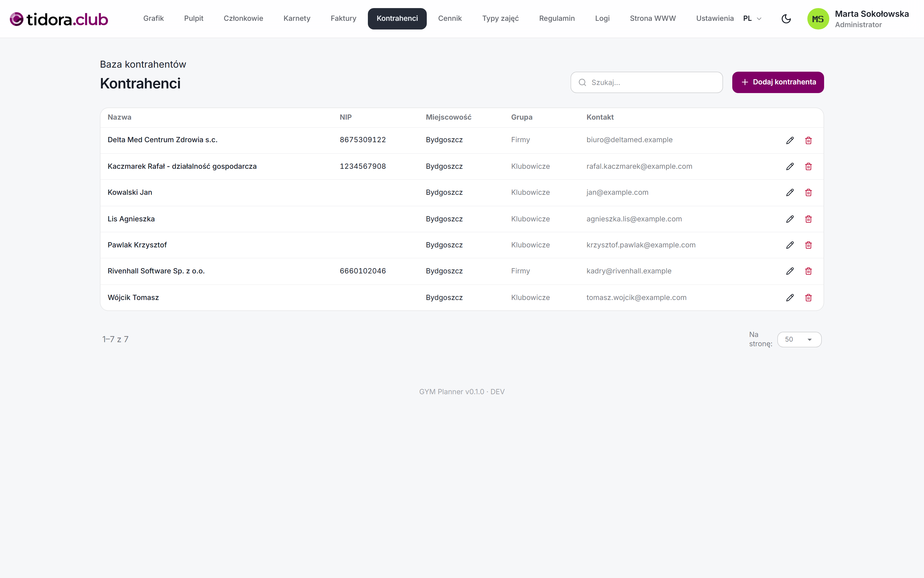Click the Nazwa column header
Screen dimensions: 924x578
click(120, 117)
